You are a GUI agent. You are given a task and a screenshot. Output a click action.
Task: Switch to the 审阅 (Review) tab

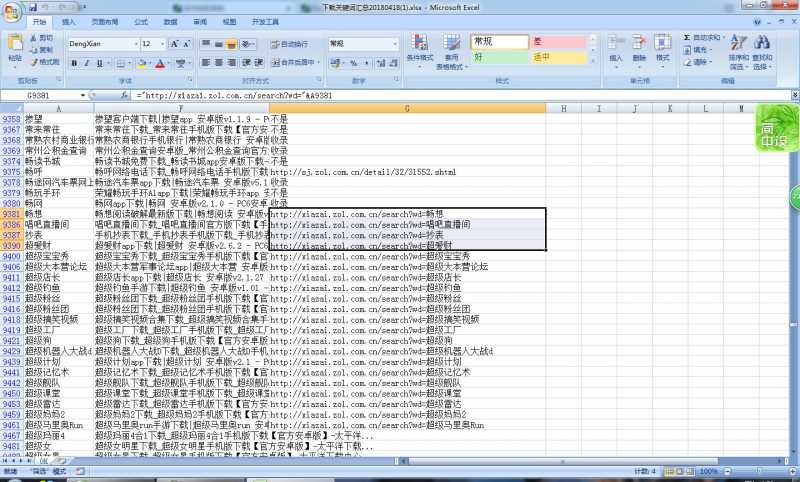click(x=200, y=22)
